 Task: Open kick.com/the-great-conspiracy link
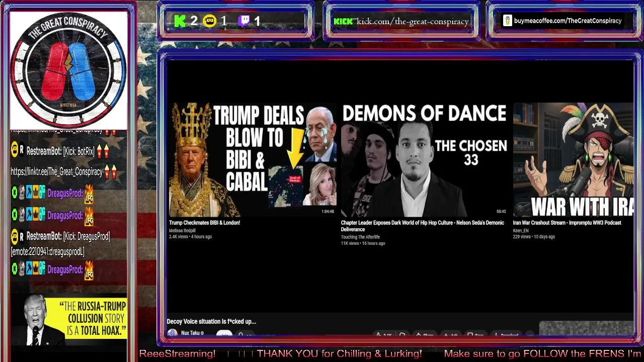pos(413,21)
